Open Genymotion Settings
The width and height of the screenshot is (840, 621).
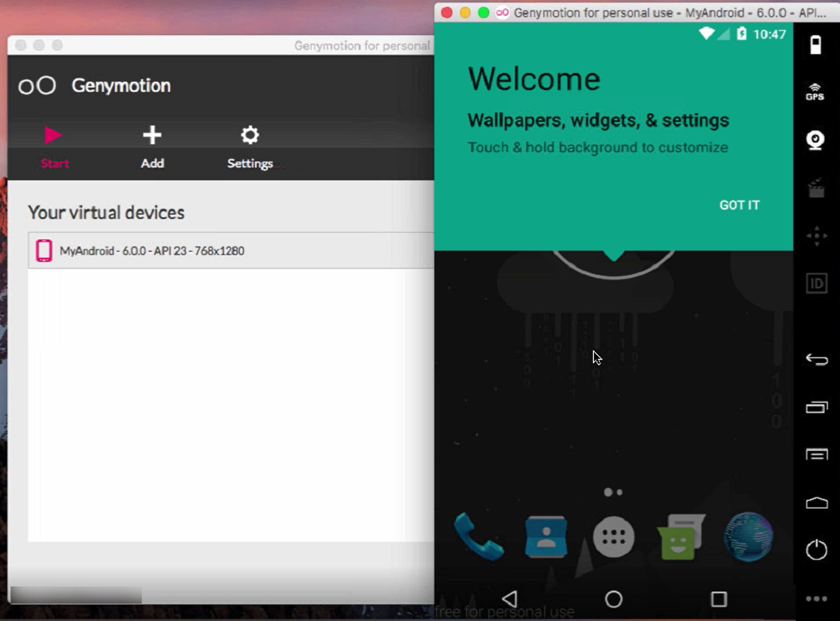coord(250,147)
